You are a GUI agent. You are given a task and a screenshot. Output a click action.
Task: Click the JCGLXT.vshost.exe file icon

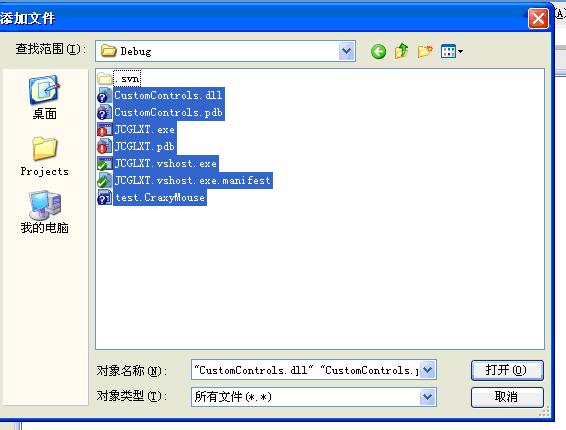click(105, 163)
